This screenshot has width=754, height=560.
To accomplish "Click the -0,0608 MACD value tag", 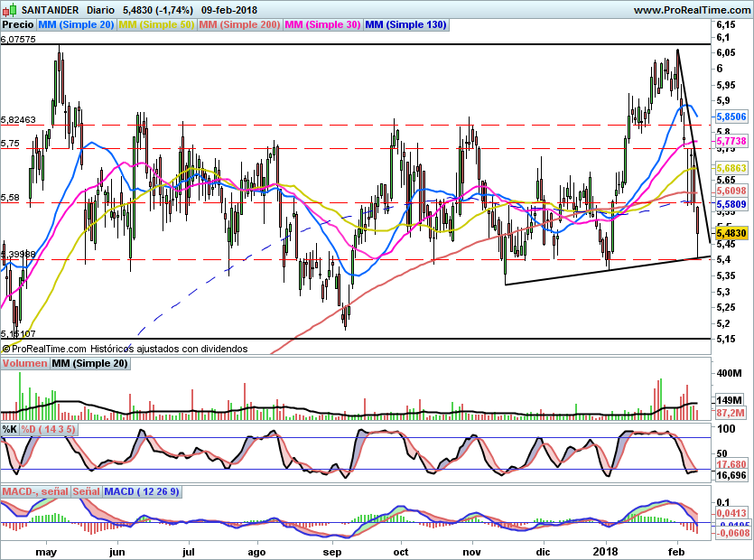I will click(733, 533).
